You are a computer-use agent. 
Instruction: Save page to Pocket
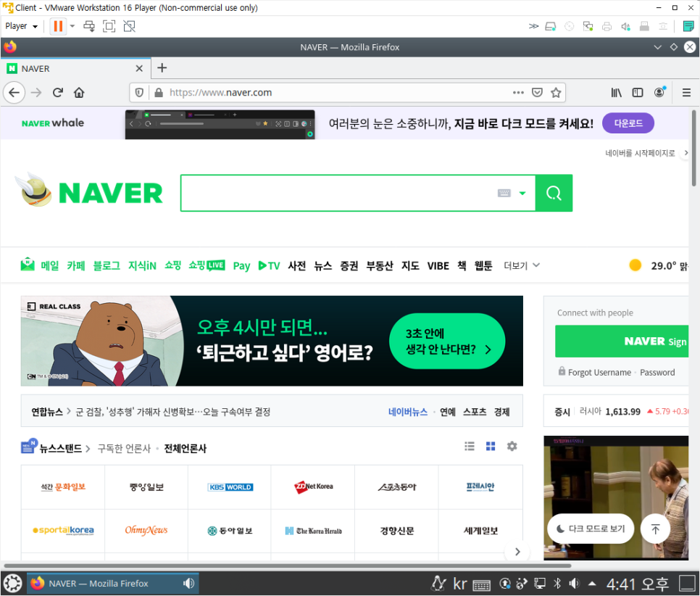coord(537,93)
